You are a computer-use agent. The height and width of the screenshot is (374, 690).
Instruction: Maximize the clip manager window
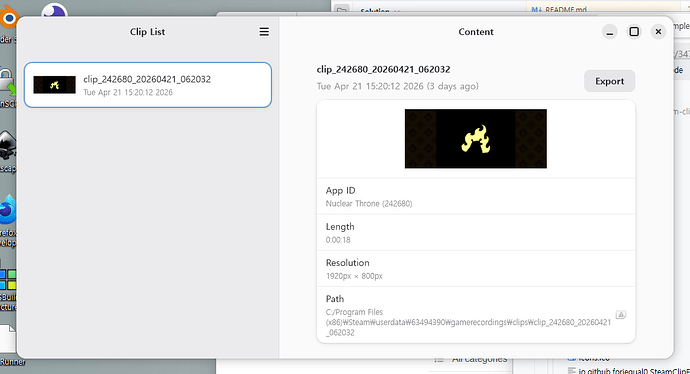[634, 32]
